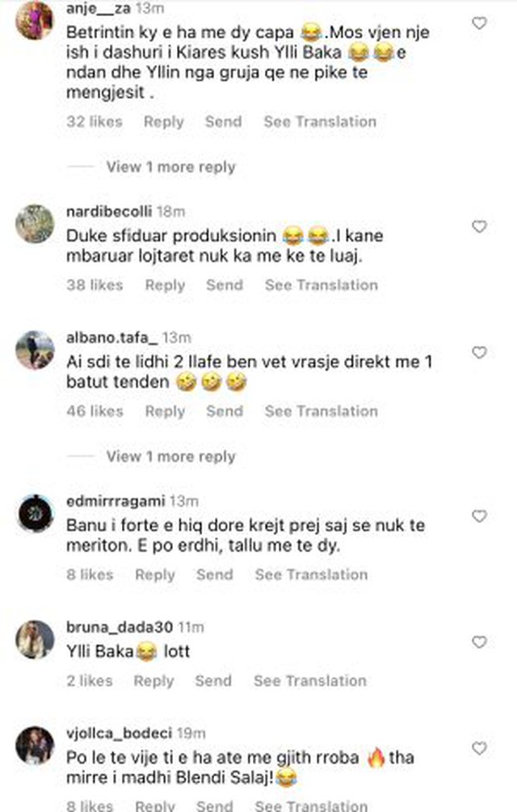The height and width of the screenshot is (812, 517).
Task: Tap heart icon on nardibecolli's comment
Action: pos(479,227)
